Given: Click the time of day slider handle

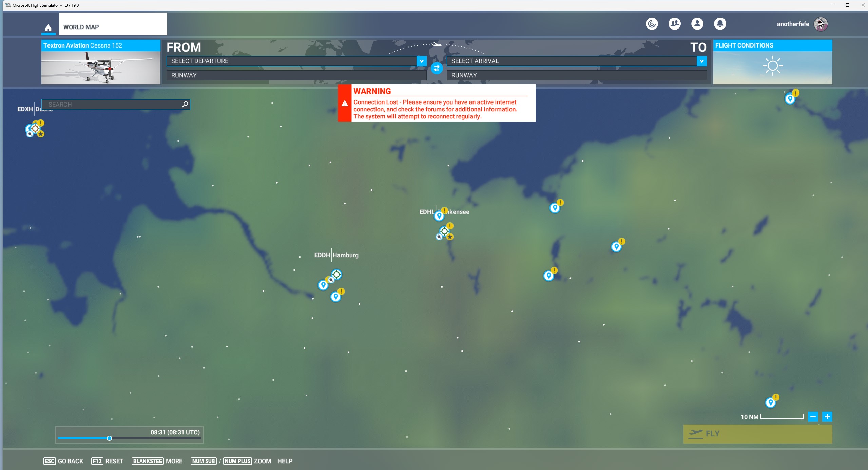Looking at the screenshot, I should point(109,438).
